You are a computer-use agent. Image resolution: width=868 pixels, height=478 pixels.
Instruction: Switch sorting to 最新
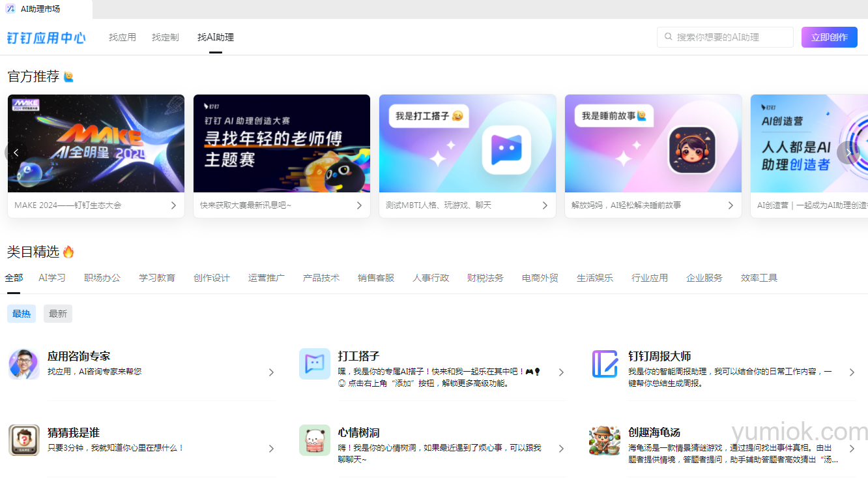coord(57,313)
